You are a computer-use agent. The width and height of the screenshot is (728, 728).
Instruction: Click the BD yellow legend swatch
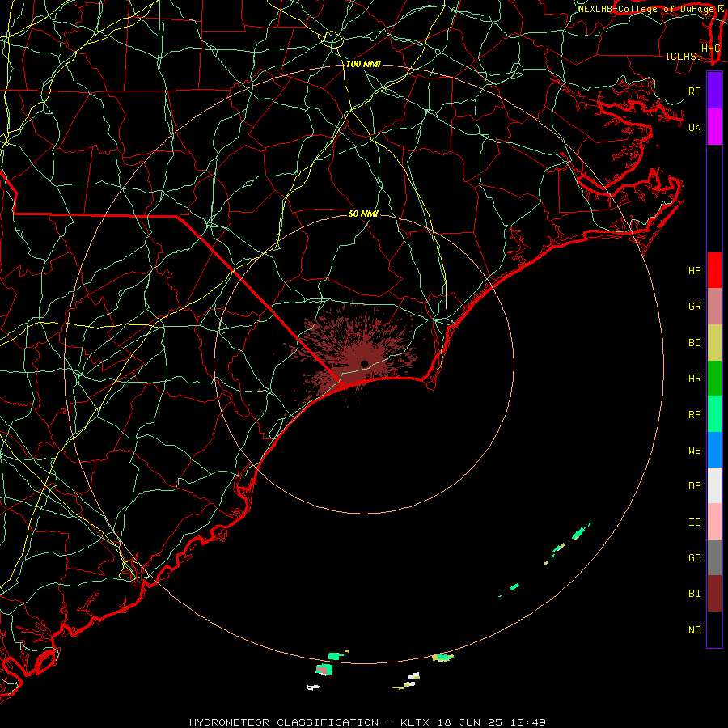(x=714, y=343)
